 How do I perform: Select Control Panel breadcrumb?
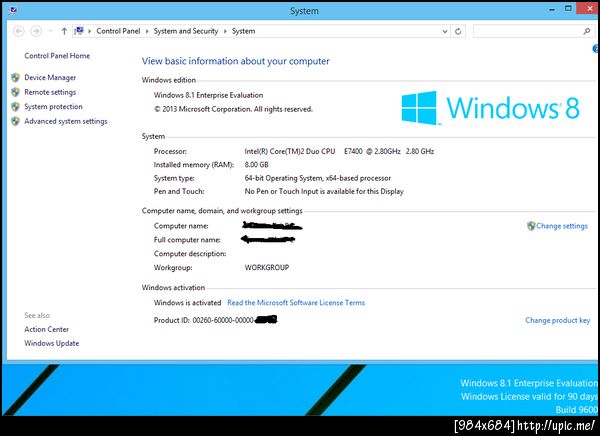(118, 31)
